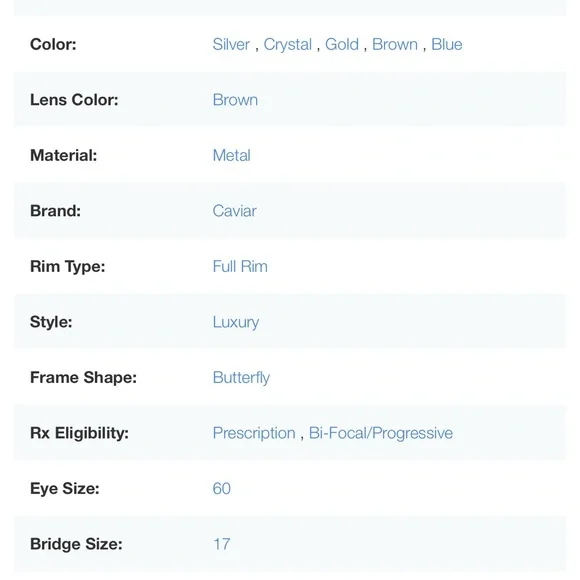Click the Butterfly frame shape link

pos(241,378)
